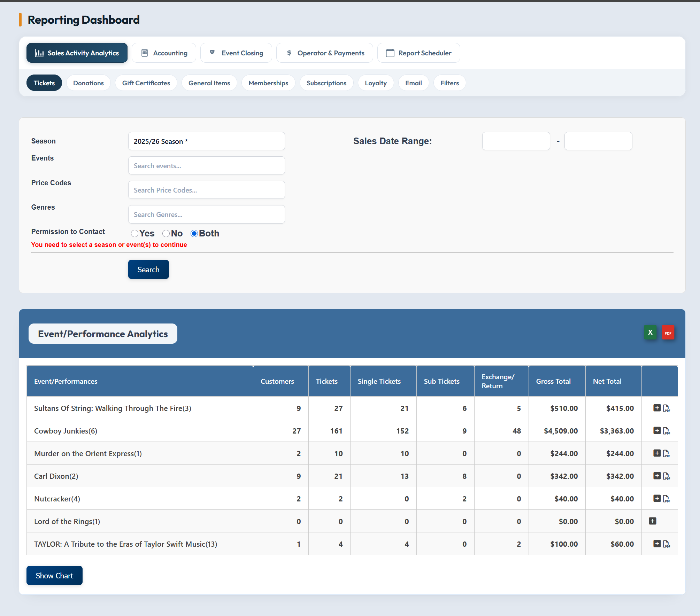Click the Tickets column header
This screenshot has height=616, width=700.
pyautogui.click(x=329, y=381)
